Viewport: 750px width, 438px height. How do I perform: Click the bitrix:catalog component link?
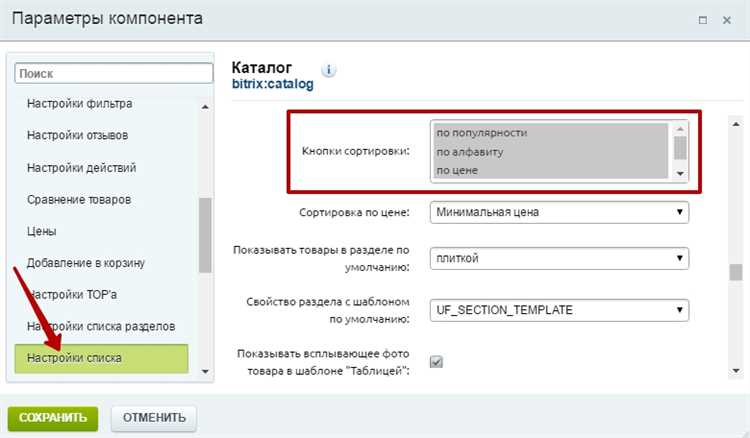click(x=273, y=84)
